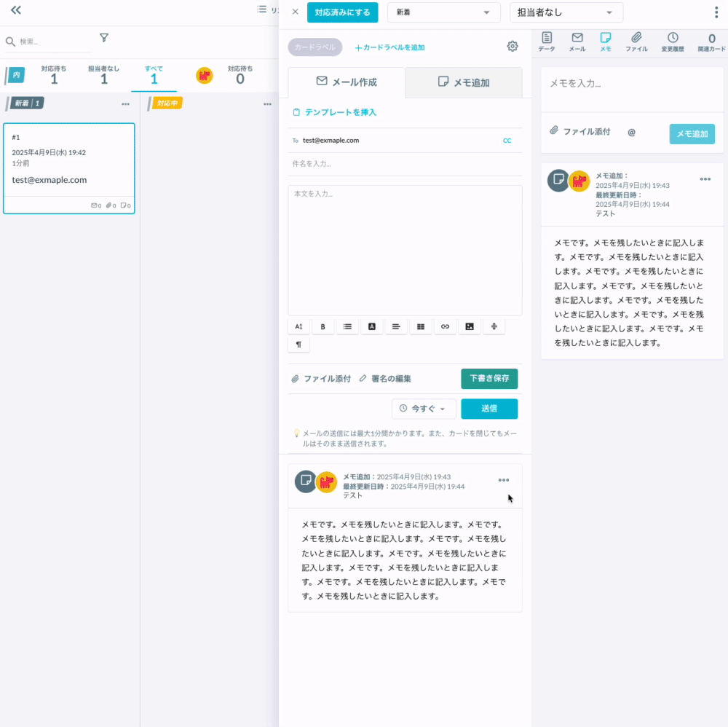
Task: Open the text color tool
Action: point(372,326)
